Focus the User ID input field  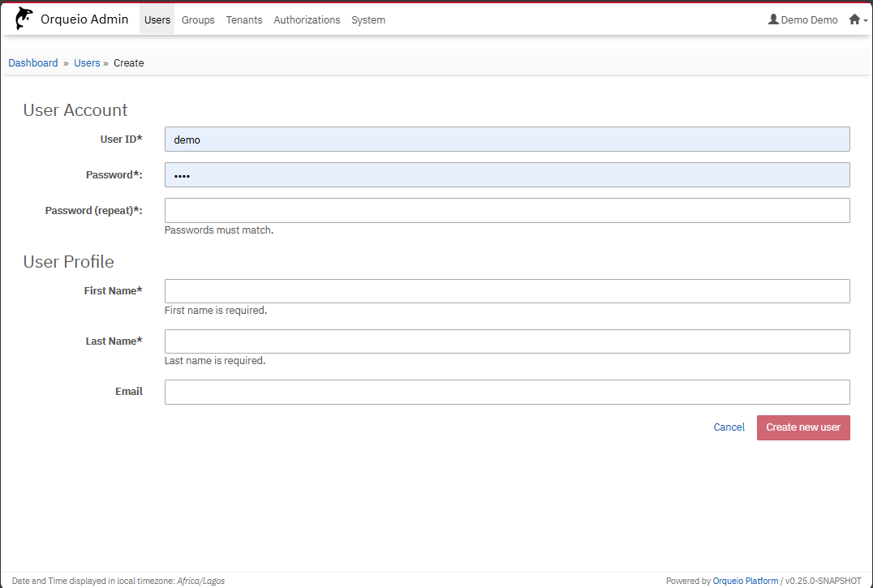(507, 139)
